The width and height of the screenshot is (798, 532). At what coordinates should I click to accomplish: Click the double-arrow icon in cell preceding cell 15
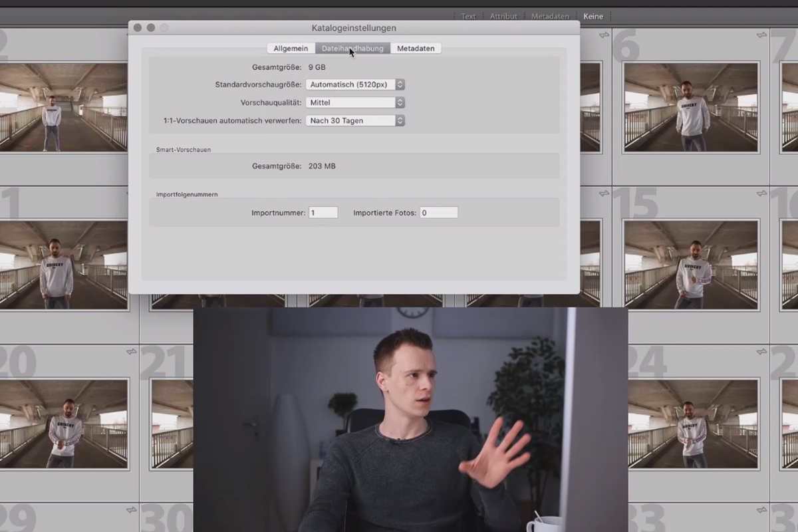coord(604,194)
